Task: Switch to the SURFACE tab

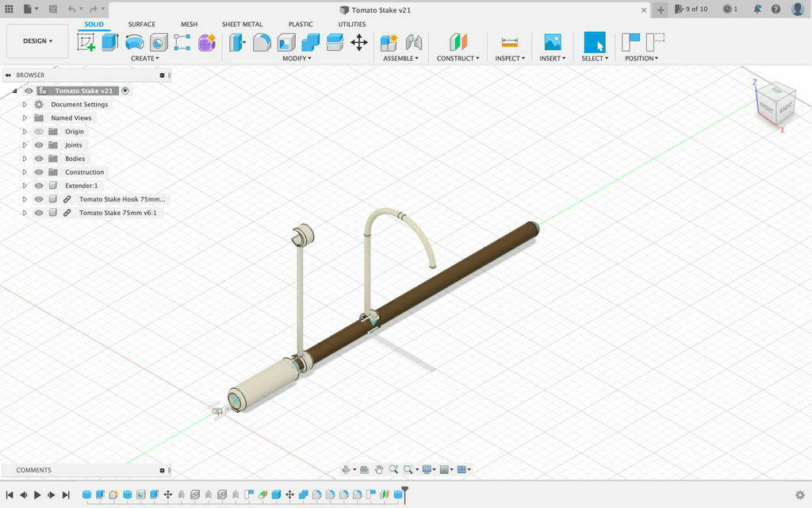Action: 143,24
